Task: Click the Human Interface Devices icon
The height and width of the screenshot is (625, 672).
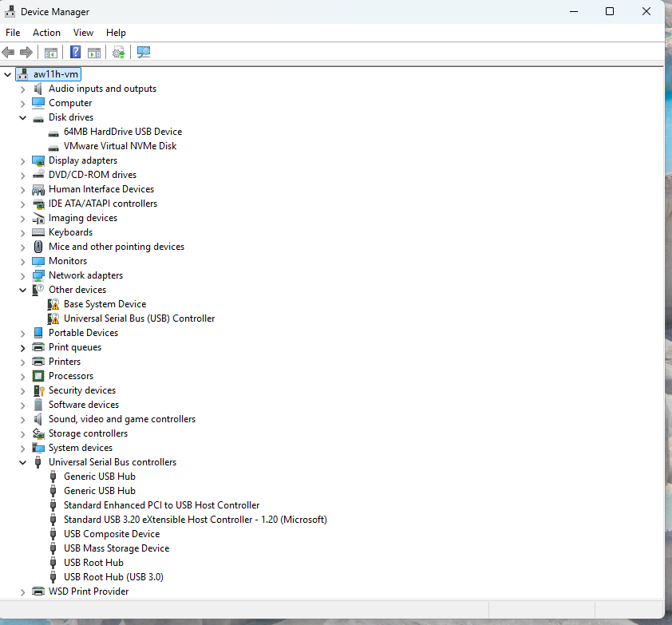Action: click(x=38, y=189)
